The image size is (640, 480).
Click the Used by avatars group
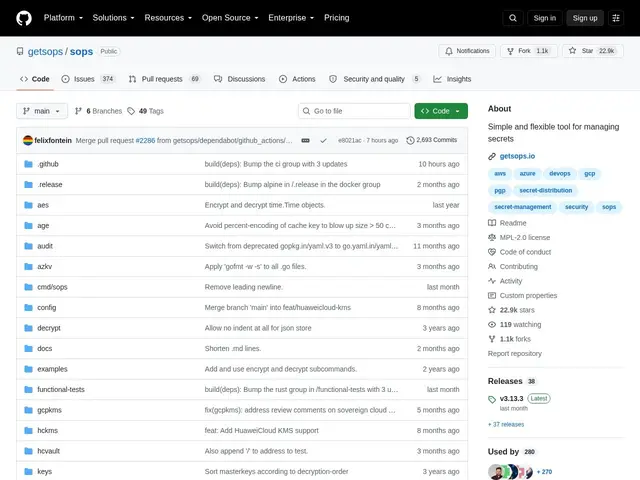point(510,471)
